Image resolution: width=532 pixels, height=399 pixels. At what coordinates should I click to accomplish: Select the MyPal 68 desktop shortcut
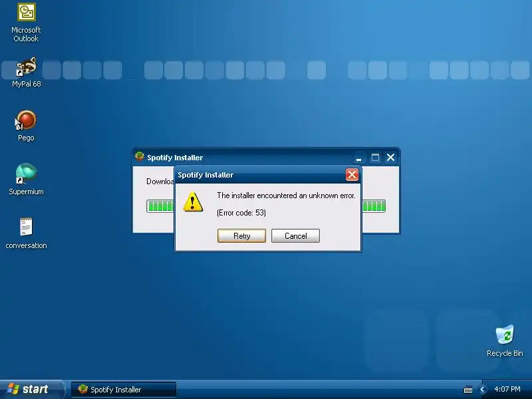[26, 72]
